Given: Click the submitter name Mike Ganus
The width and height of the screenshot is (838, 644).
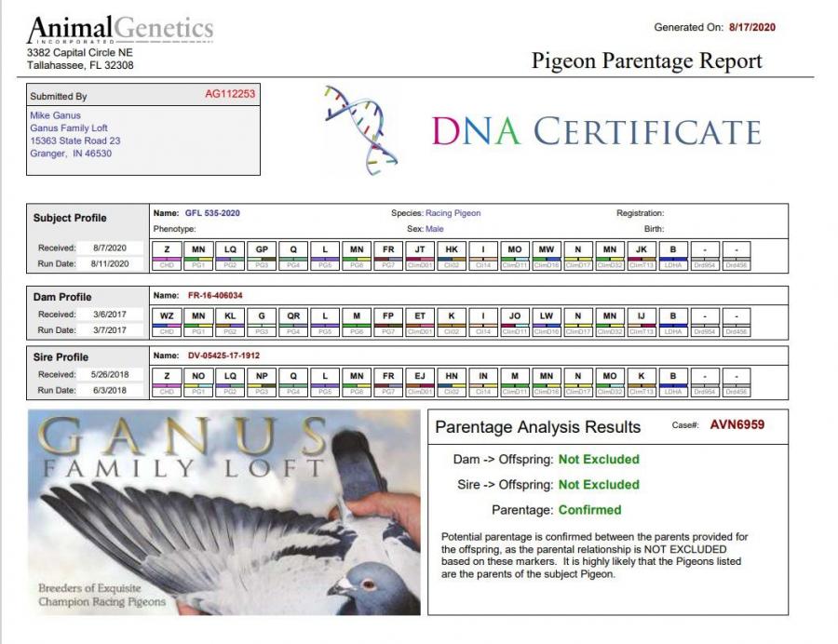Looking at the screenshot, I should pos(55,115).
